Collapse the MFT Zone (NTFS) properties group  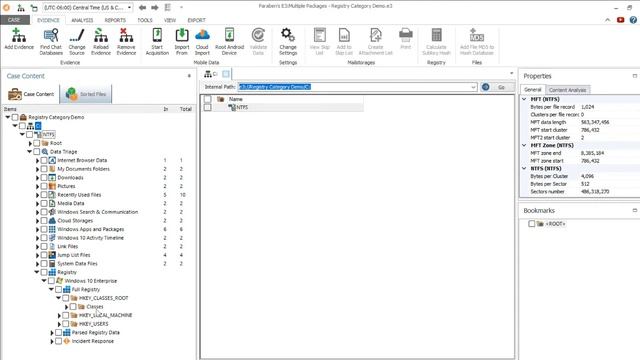point(524,145)
